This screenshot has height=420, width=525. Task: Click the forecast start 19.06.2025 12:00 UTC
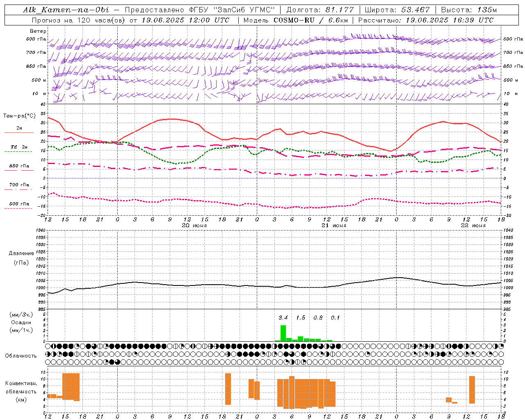click(186, 20)
